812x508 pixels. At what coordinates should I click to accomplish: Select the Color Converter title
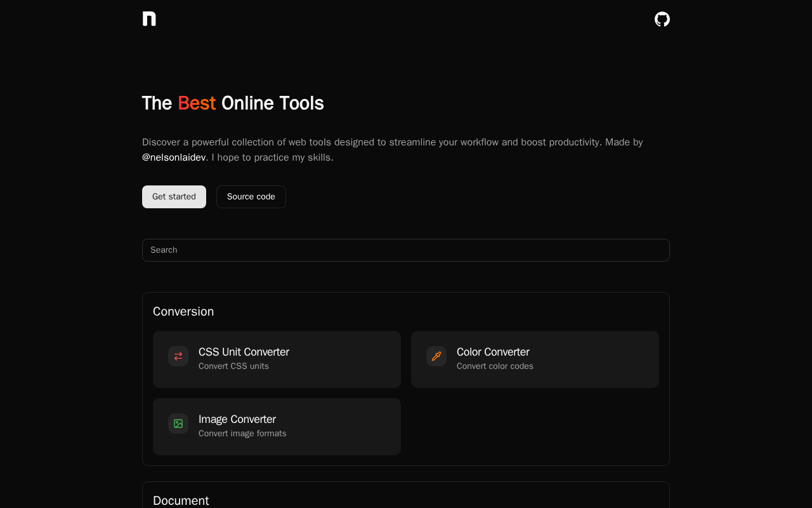click(x=493, y=352)
